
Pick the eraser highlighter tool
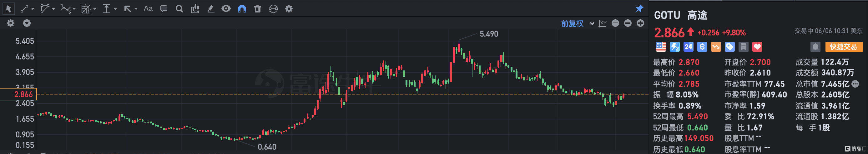(211, 9)
